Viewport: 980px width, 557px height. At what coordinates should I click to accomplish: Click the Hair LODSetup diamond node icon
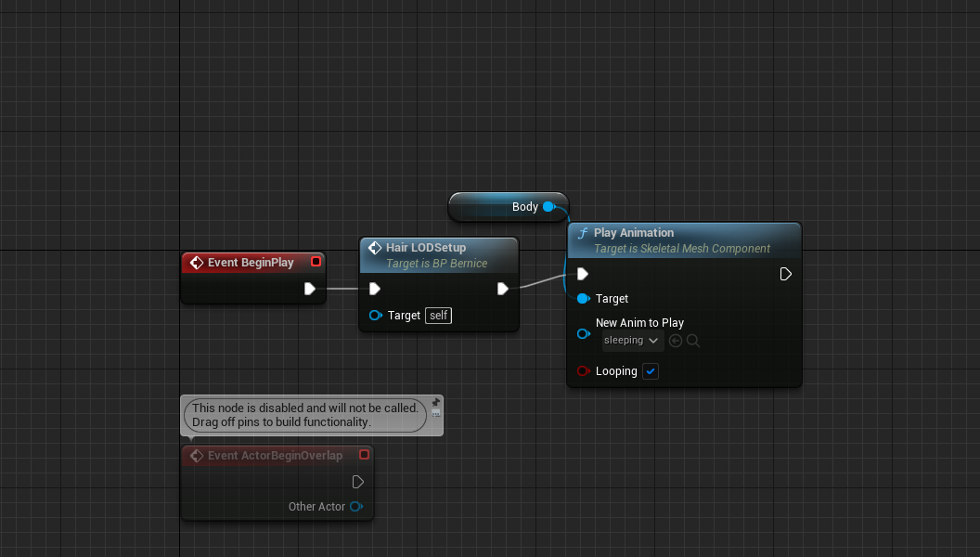375,248
